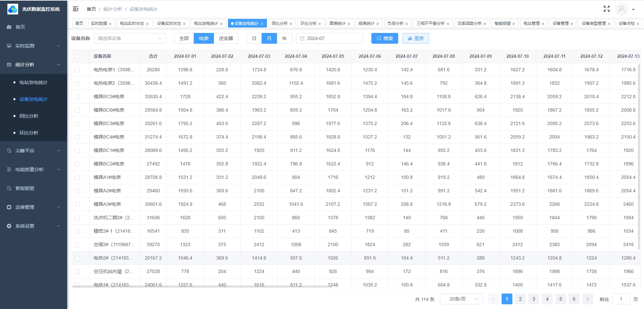The width and height of the screenshot is (644, 309).
Task: Open the user account dropdown arrow
Action: coord(633,9)
